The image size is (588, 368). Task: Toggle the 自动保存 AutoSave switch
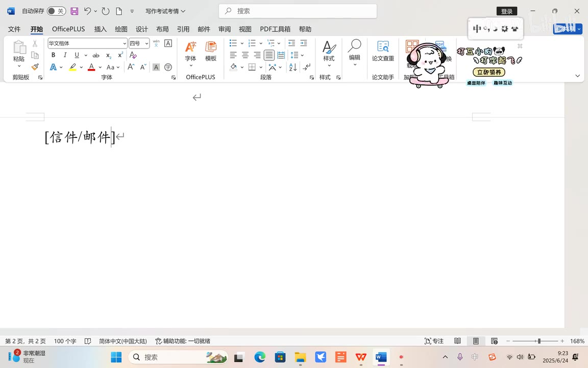point(56,11)
